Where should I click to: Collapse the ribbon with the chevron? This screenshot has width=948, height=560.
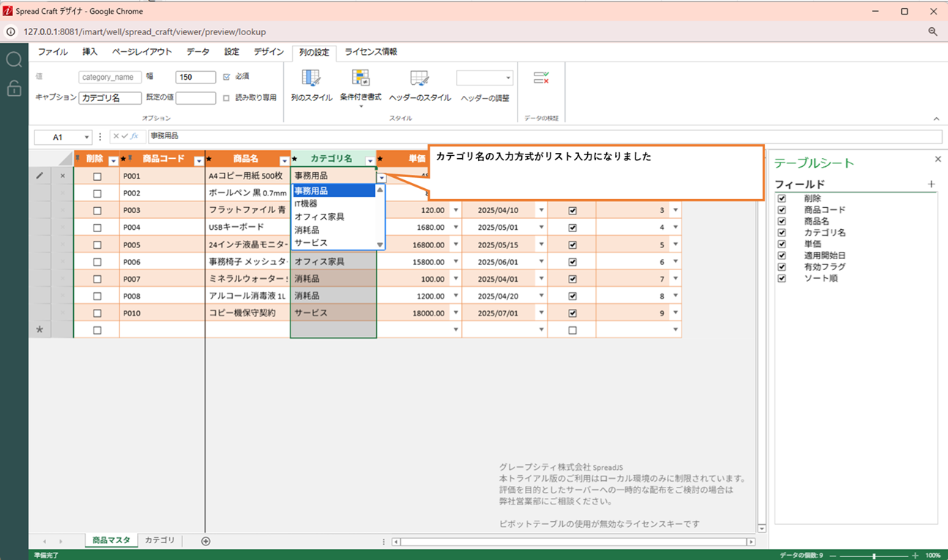pyautogui.click(x=936, y=119)
